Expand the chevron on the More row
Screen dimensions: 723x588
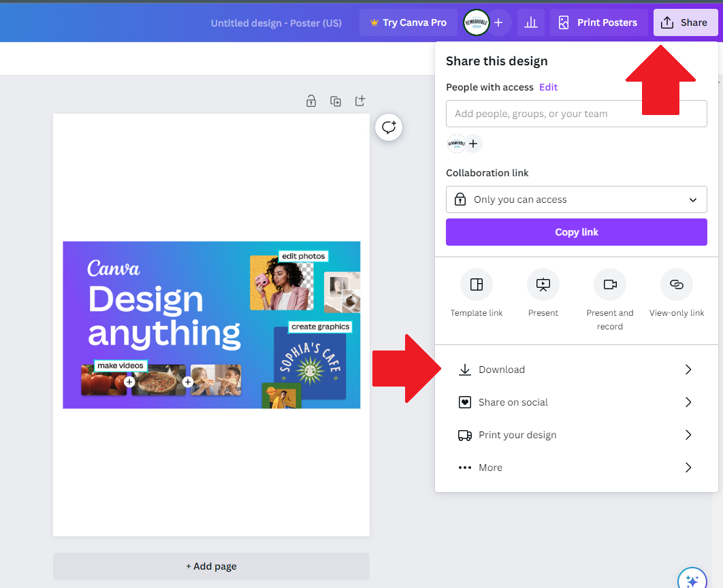688,468
